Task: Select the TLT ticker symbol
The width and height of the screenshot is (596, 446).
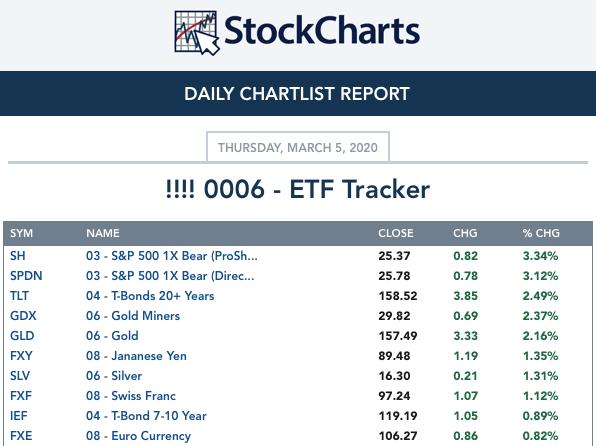Action: (x=19, y=296)
